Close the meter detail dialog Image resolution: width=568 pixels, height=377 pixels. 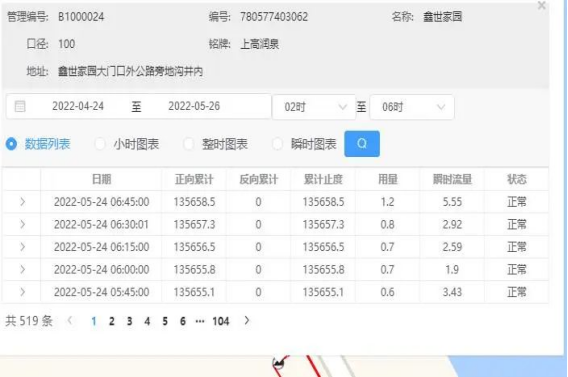[542, 5]
